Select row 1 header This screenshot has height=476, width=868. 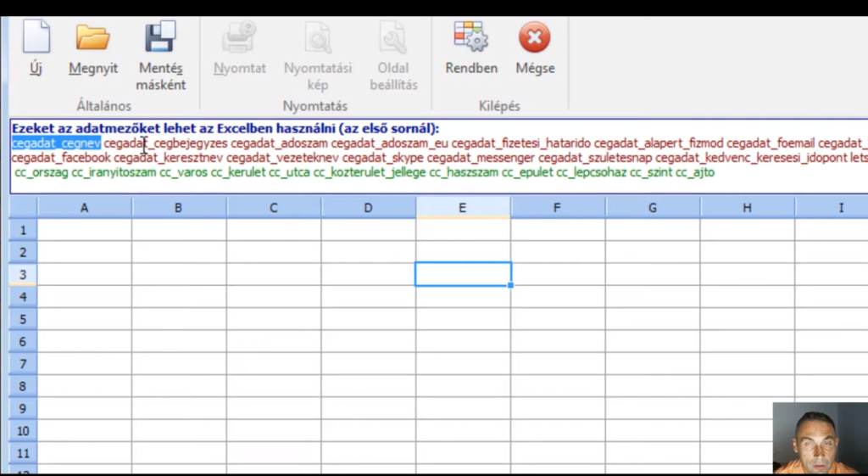23,230
